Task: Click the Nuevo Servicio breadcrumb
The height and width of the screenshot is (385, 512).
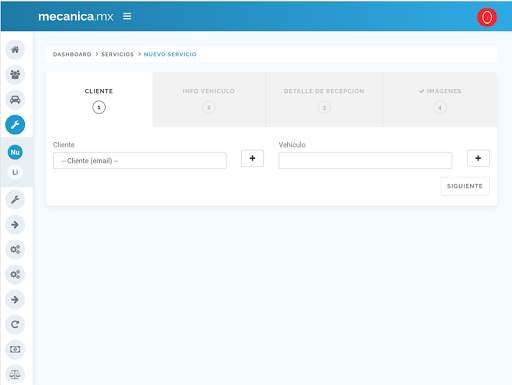Action: point(170,54)
